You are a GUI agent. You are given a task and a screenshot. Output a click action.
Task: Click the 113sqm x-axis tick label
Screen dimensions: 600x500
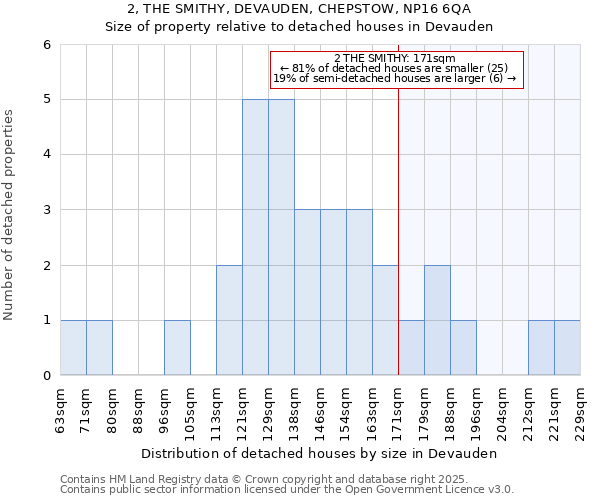tap(215, 415)
